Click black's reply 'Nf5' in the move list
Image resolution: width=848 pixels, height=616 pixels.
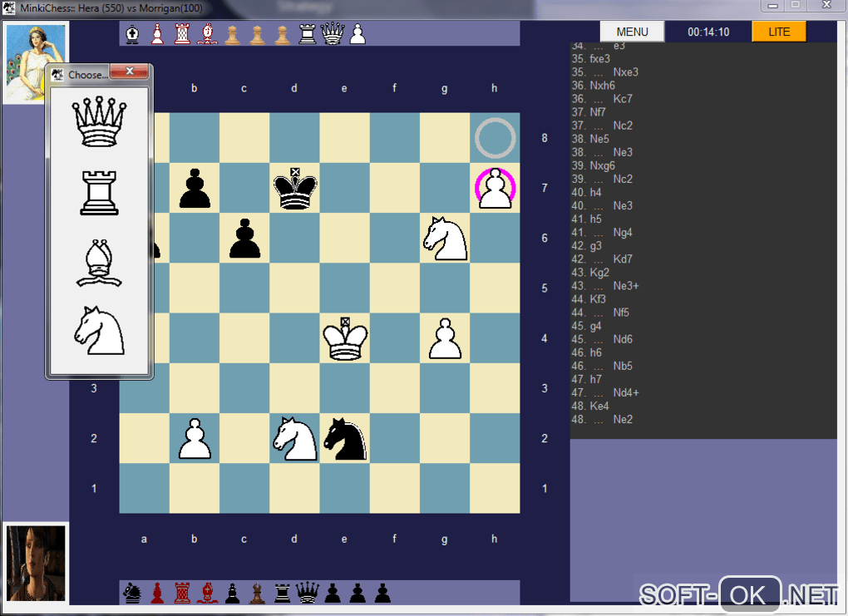621,313
